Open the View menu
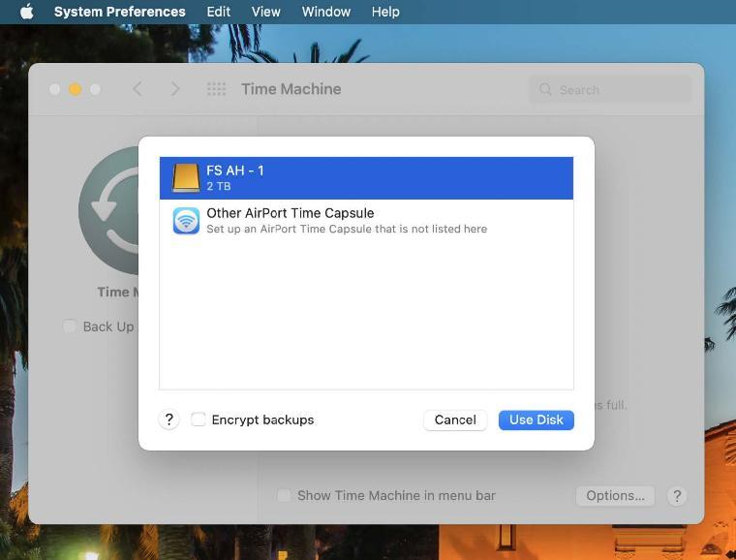This screenshot has width=736, height=560. pyautogui.click(x=265, y=12)
